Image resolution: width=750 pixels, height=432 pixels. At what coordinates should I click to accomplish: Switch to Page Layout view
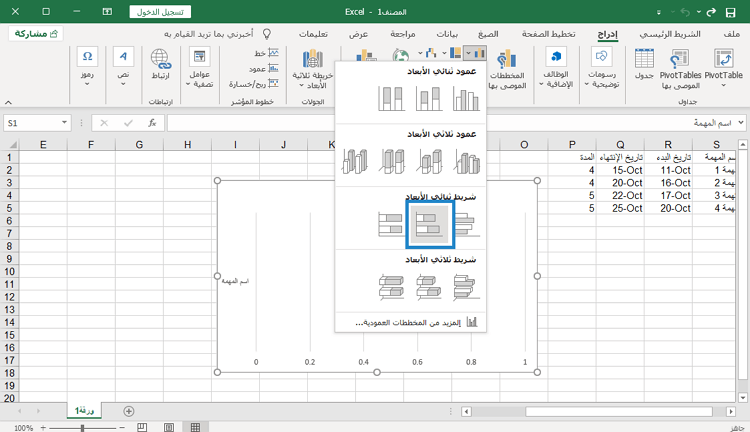pos(169,426)
